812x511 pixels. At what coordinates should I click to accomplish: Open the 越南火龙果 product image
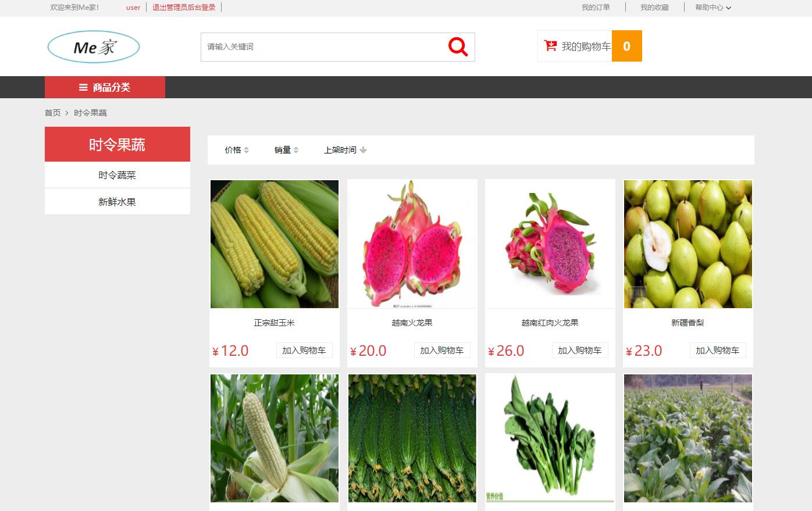pos(412,244)
